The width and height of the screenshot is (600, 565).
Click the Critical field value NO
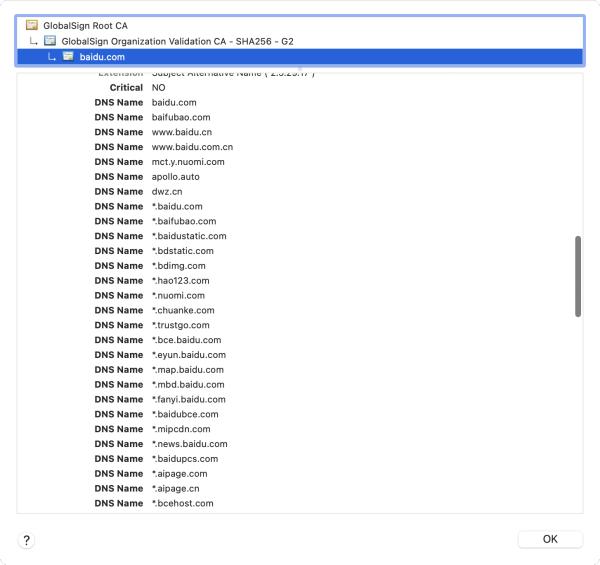coord(159,88)
